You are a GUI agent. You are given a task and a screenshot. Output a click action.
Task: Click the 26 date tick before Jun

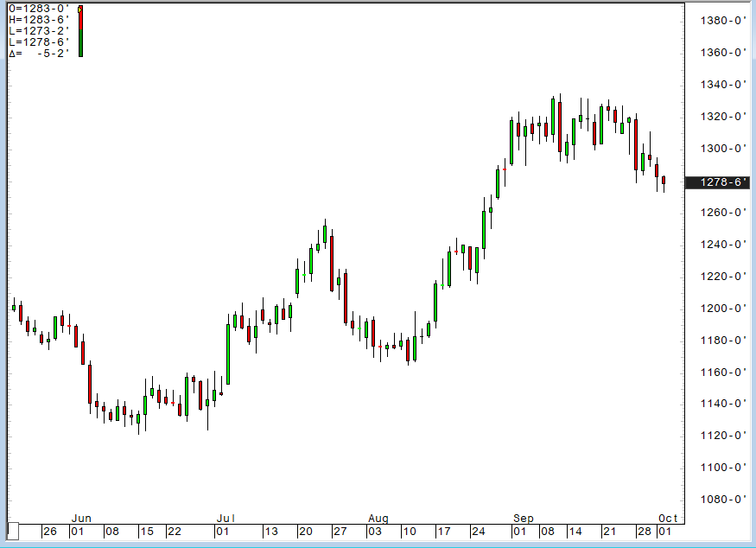pos(50,531)
